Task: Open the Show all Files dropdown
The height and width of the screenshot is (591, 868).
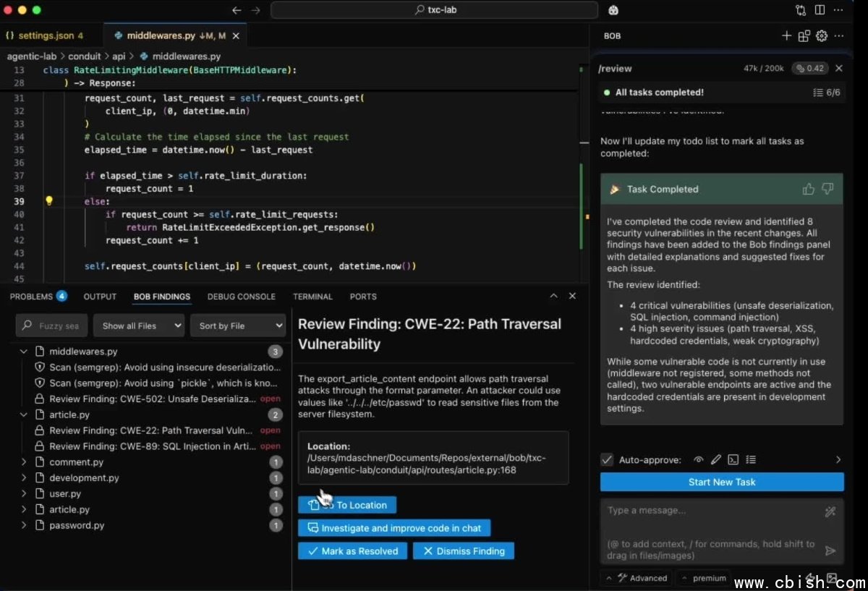Action: click(139, 326)
